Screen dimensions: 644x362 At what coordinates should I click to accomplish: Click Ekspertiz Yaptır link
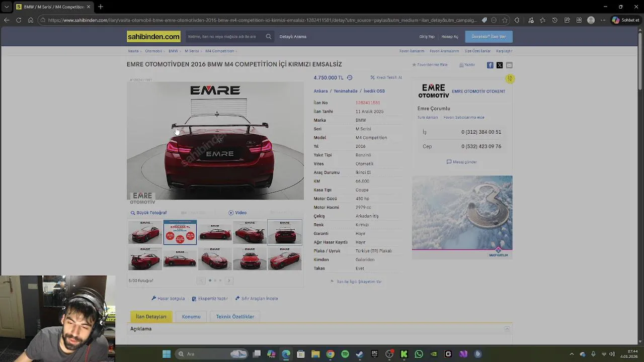[x=210, y=299]
